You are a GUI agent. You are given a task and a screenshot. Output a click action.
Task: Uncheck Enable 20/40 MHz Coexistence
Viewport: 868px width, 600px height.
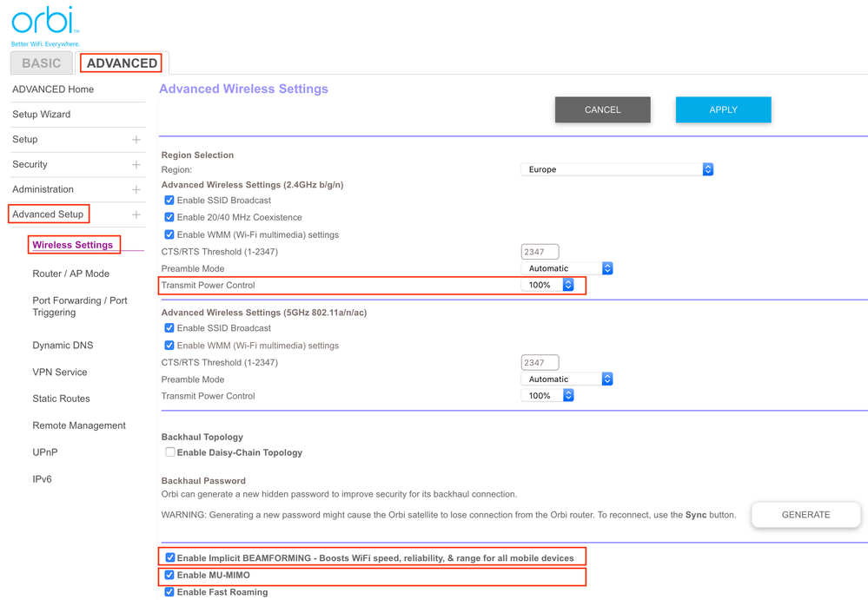point(169,218)
